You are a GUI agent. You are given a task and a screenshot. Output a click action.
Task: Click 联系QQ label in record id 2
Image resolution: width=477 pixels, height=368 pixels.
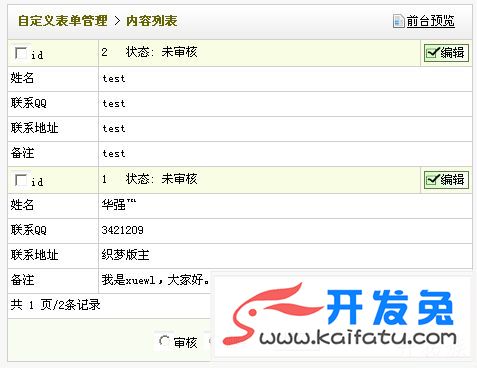pyautogui.click(x=29, y=103)
